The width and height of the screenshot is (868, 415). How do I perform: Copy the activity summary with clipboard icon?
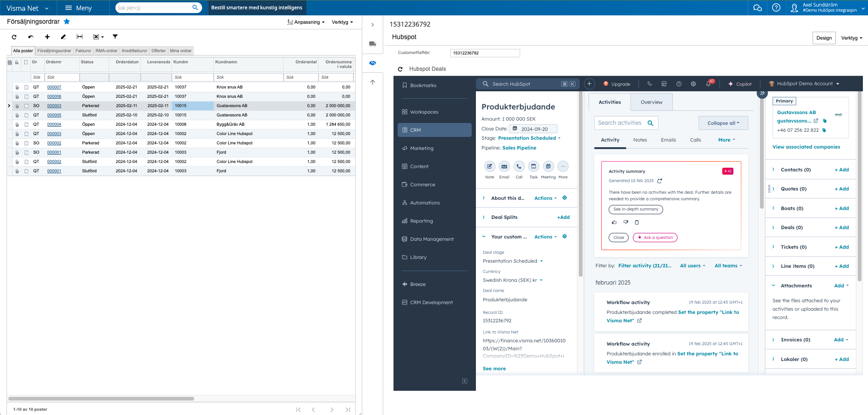point(637,222)
